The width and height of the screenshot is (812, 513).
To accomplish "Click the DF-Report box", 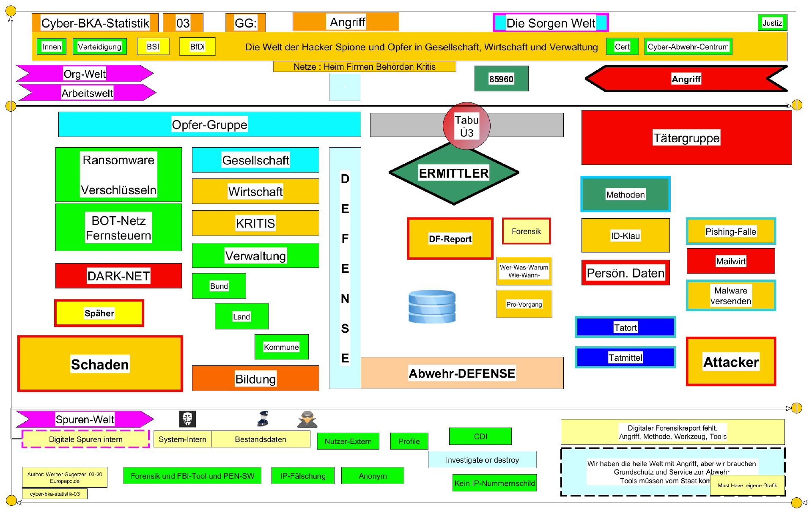I will [x=450, y=239].
